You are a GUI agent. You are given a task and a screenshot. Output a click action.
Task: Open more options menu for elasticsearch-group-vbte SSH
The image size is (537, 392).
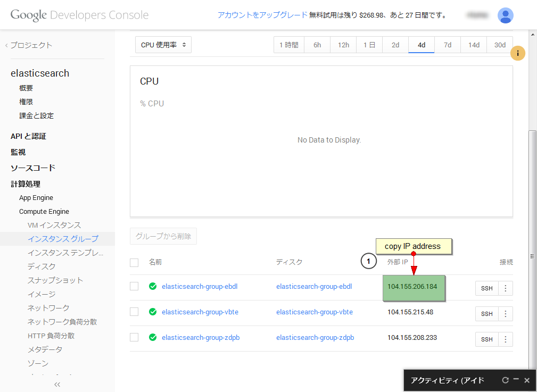[x=506, y=314]
